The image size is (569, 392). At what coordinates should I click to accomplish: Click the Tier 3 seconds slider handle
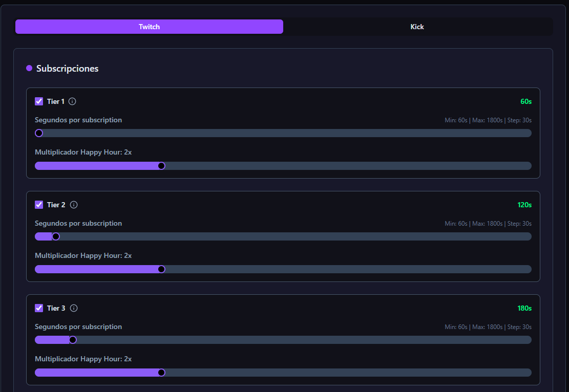(73, 340)
